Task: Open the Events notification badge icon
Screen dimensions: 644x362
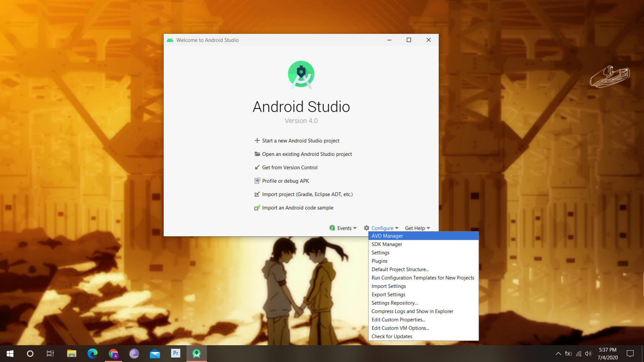Action: point(332,228)
